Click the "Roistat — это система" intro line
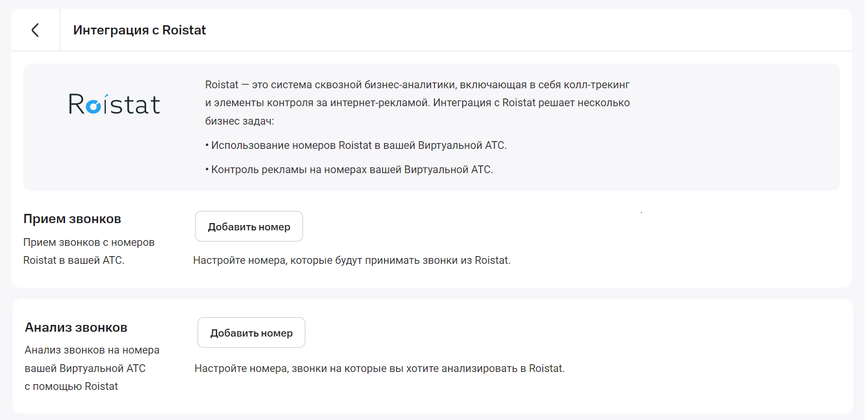Image resolution: width=868 pixels, height=420 pixels. (417, 85)
